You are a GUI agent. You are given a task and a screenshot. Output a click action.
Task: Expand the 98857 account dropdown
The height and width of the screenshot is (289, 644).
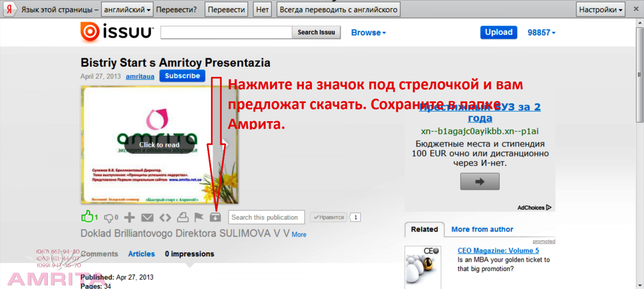(541, 33)
